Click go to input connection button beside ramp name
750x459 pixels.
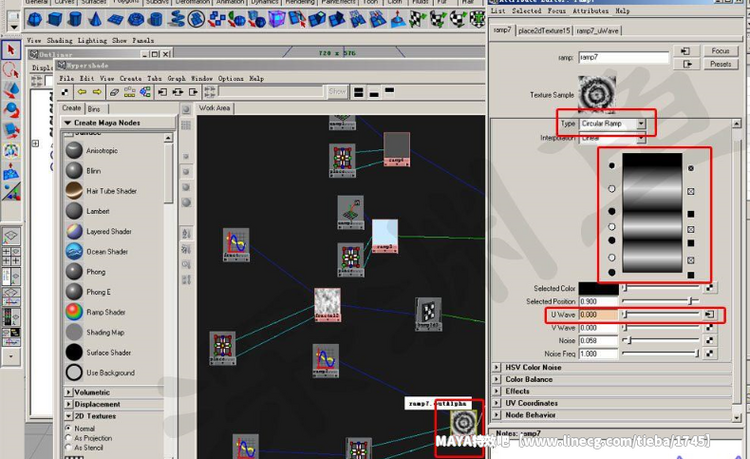[x=687, y=51]
